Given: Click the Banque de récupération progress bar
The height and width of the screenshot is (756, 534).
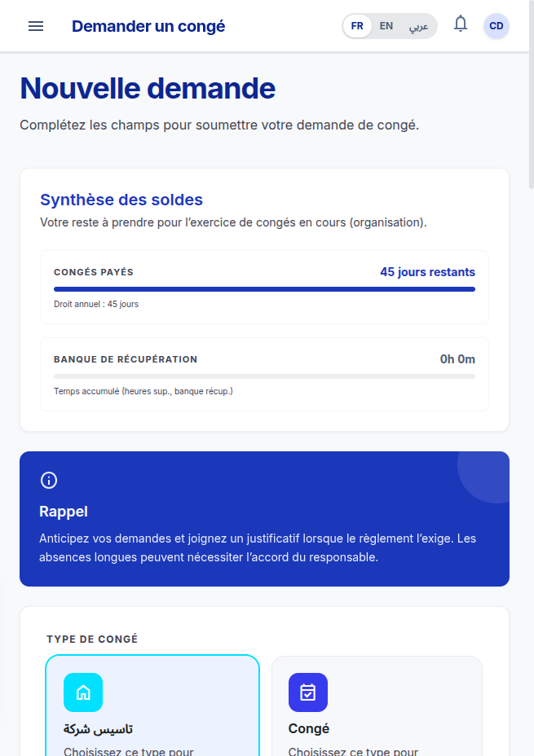Looking at the screenshot, I should coord(264,376).
